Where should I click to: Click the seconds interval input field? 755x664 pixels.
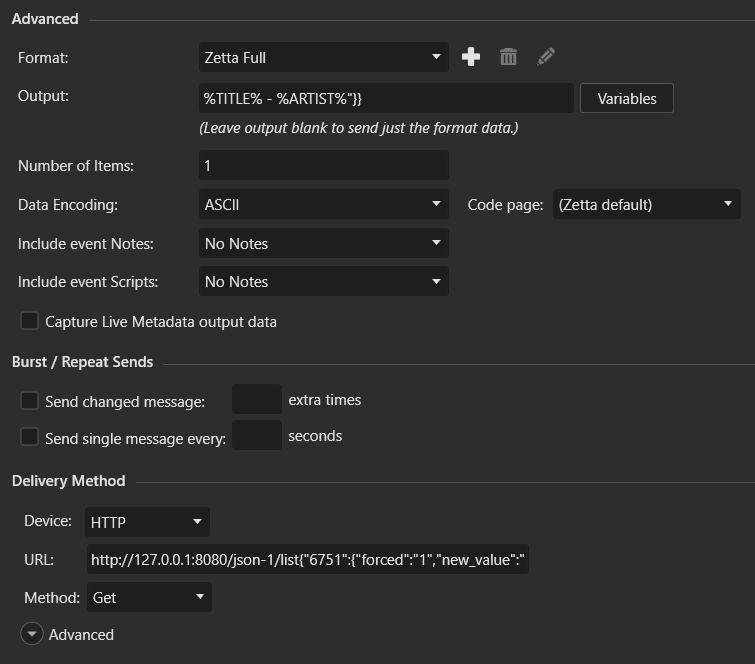[257, 436]
